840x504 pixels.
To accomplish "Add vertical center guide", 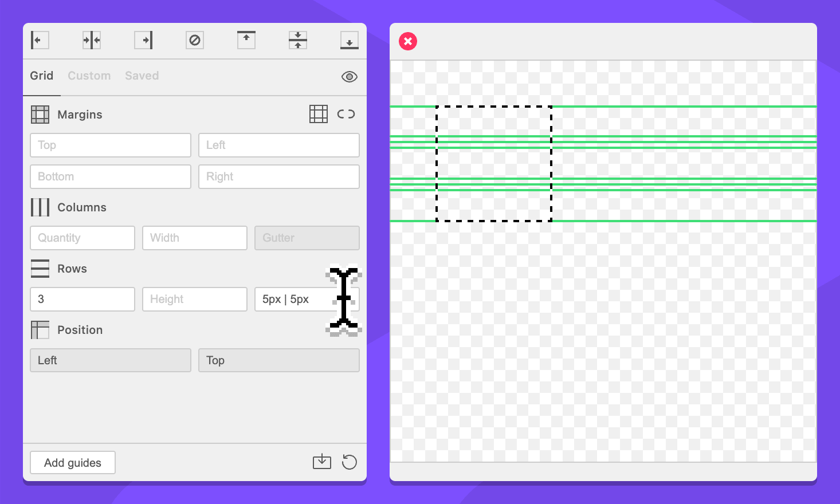I will click(x=92, y=40).
